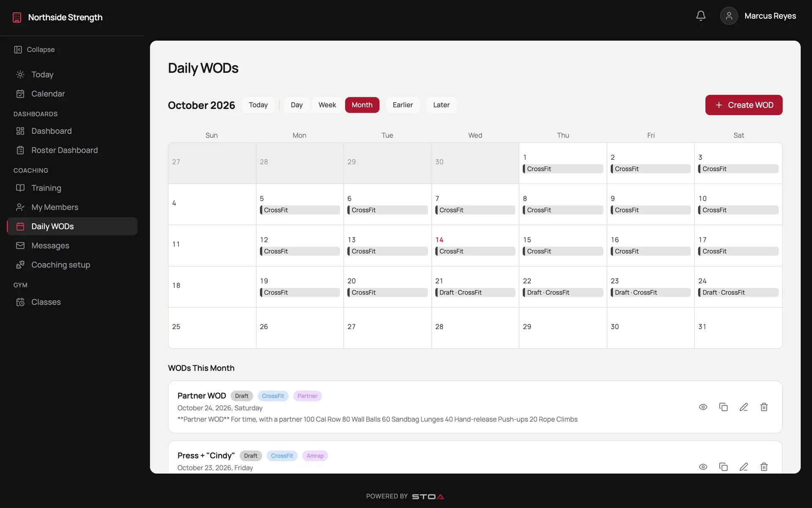Click the Today sun icon
The image size is (812, 508).
20,75
